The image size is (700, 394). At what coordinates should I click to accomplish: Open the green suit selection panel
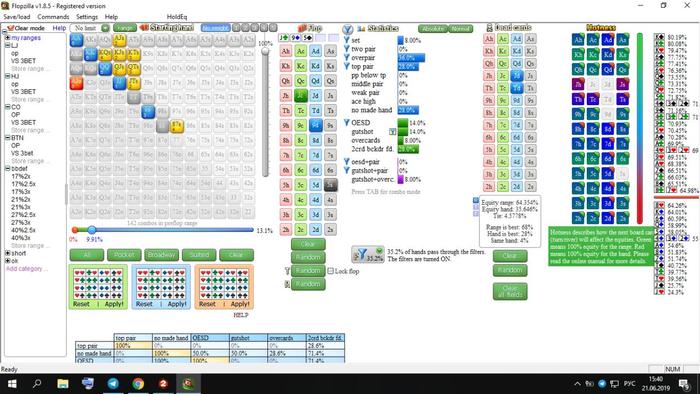point(98,286)
